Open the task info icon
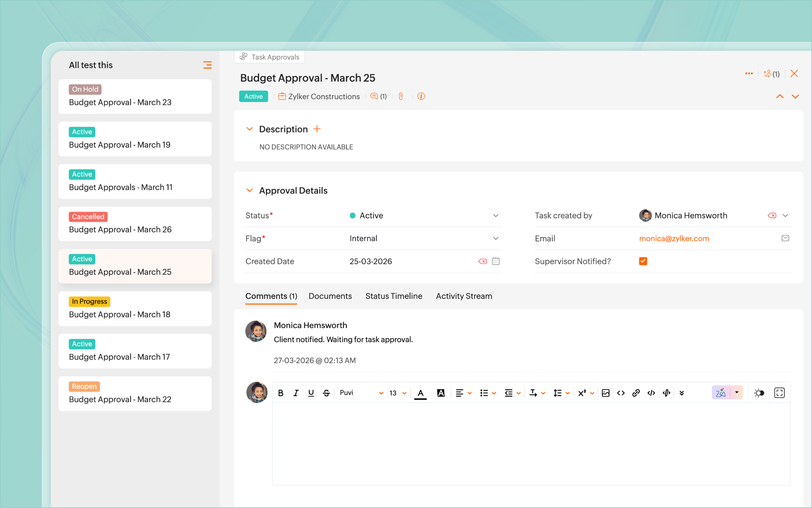Viewport: 812px width, 508px height. pyautogui.click(x=421, y=97)
